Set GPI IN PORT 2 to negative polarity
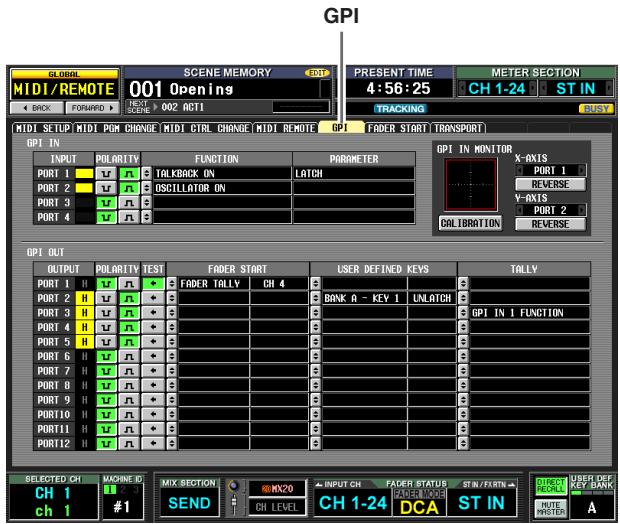 tap(106, 188)
